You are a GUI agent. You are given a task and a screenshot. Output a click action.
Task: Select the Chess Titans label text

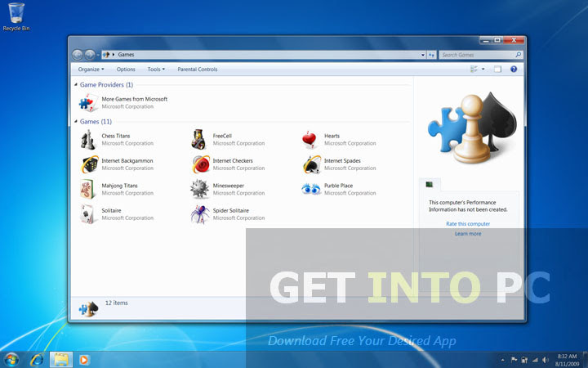pyautogui.click(x=116, y=136)
